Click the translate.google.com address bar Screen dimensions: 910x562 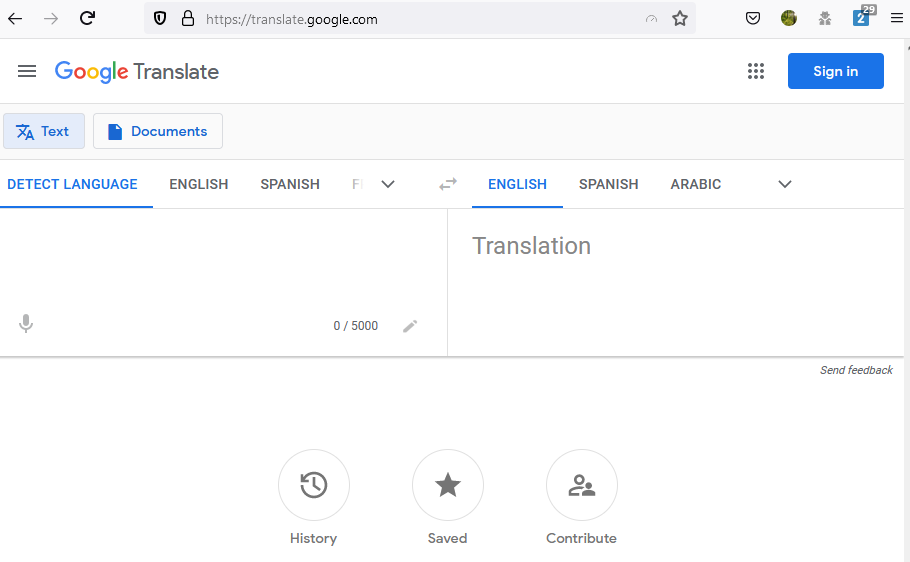tap(420, 19)
